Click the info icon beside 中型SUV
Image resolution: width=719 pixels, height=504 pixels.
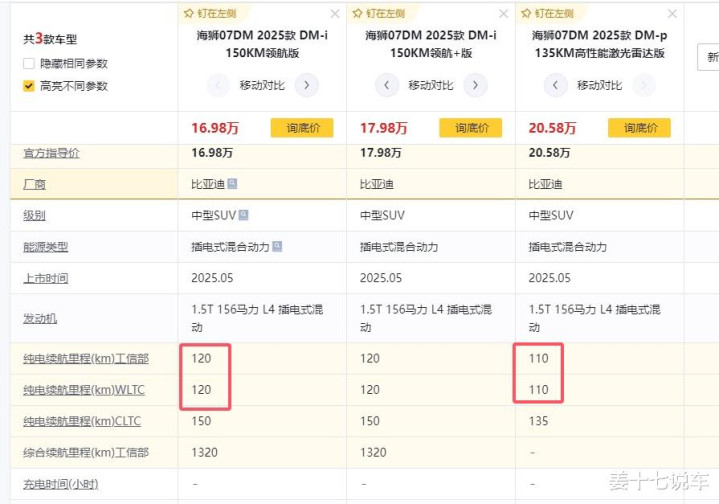coord(243,215)
